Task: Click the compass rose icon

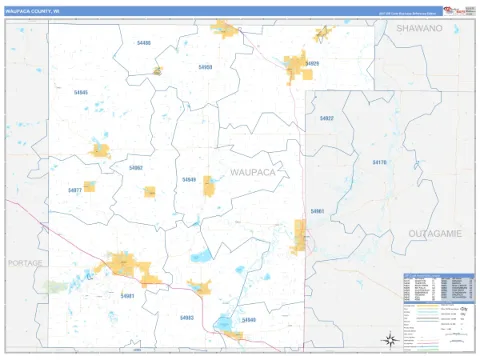Action: [x=390, y=340]
